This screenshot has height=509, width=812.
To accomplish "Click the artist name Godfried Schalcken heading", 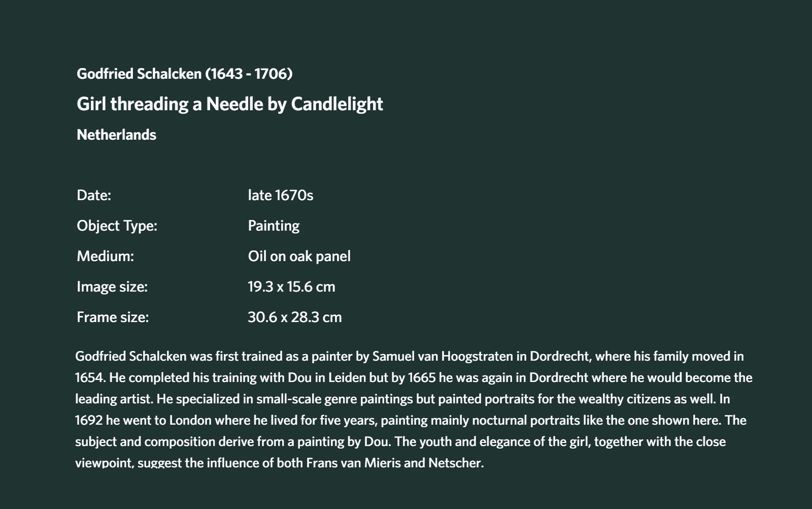I will click(184, 74).
